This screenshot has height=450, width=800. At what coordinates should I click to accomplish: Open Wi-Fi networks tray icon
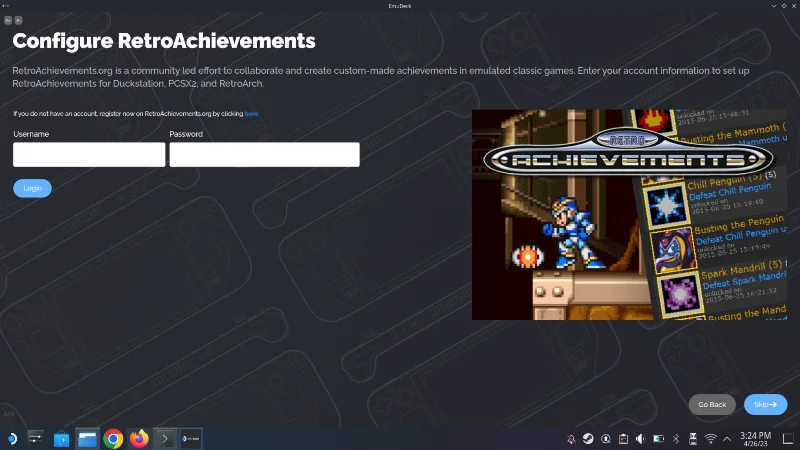(x=710, y=439)
